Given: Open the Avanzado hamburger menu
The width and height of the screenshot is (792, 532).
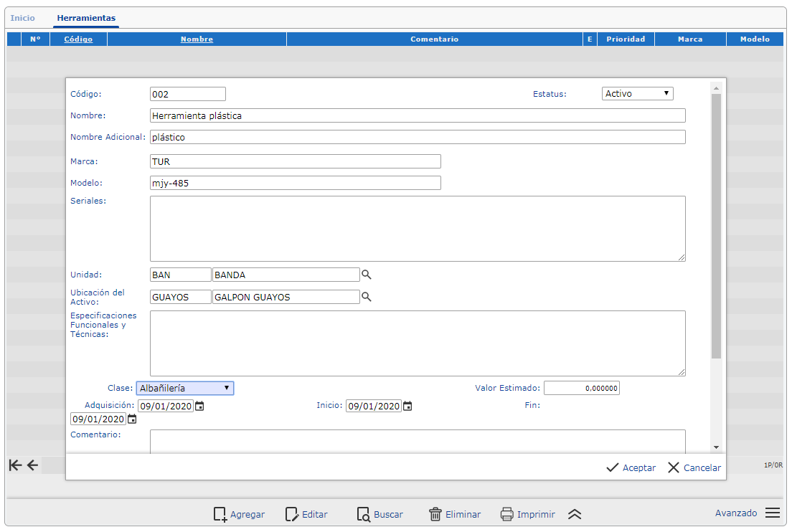Looking at the screenshot, I should 772,513.
